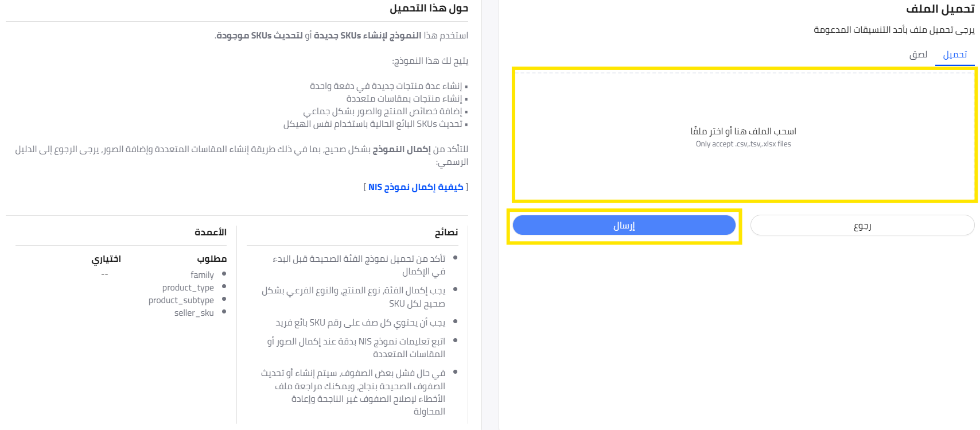Click the file drop zone area

click(x=744, y=135)
